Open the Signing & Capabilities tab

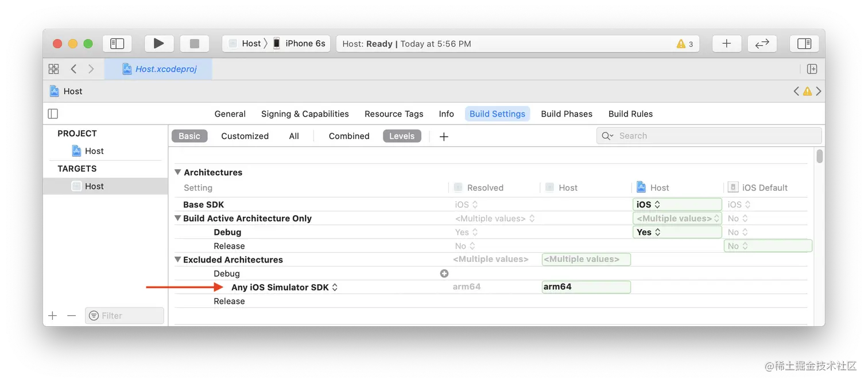(305, 114)
